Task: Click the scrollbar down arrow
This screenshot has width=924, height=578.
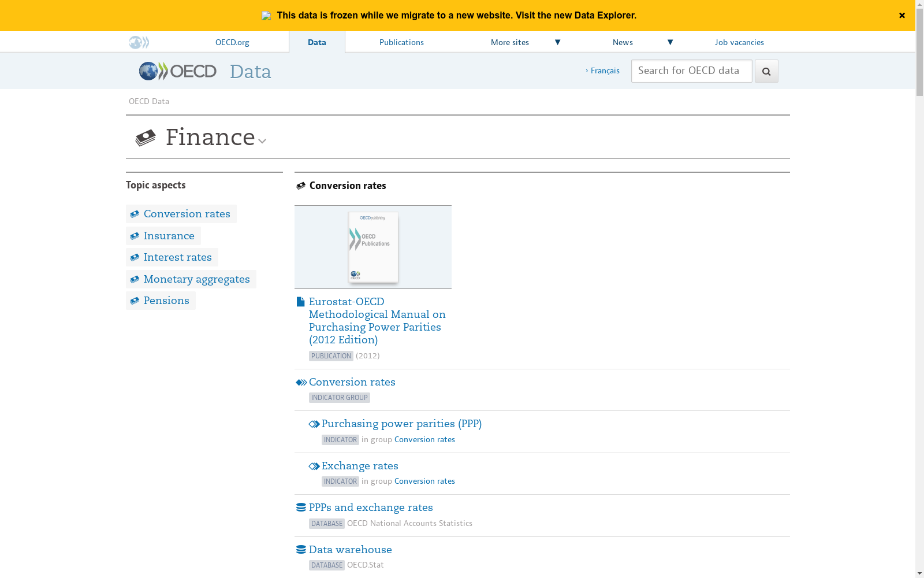Action: coord(919,573)
